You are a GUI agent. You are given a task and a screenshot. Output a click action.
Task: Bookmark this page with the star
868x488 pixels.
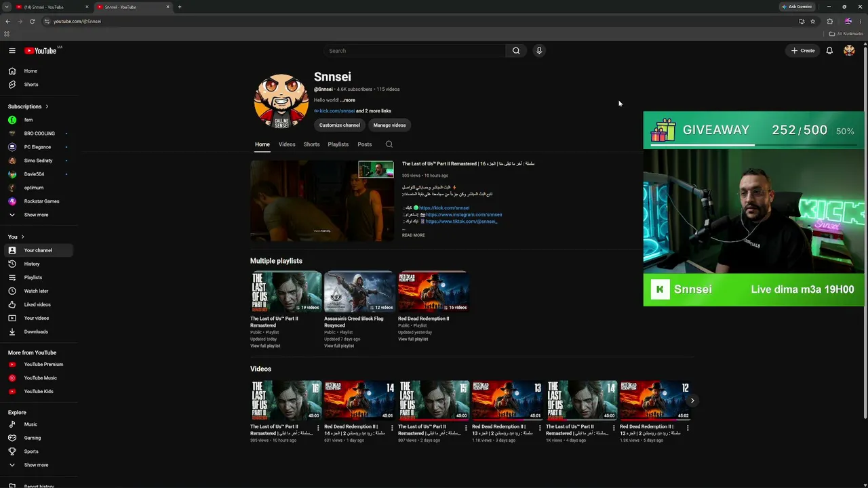click(x=812, y=21)
